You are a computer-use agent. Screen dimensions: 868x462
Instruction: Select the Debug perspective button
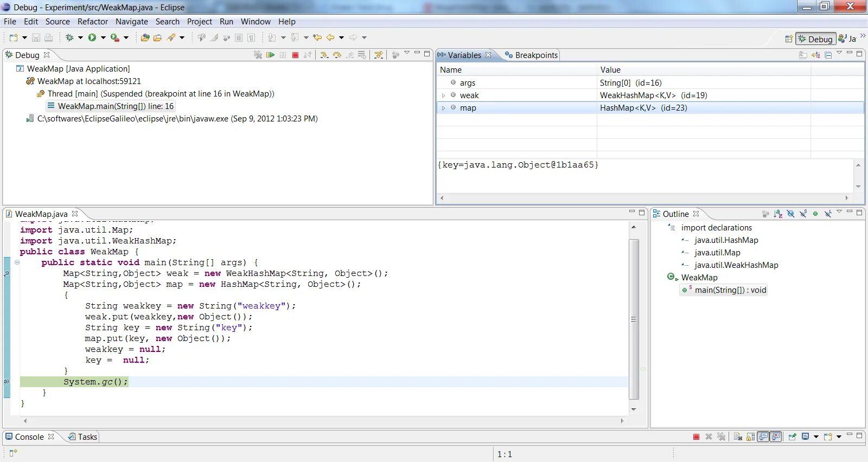pos(815,39)
